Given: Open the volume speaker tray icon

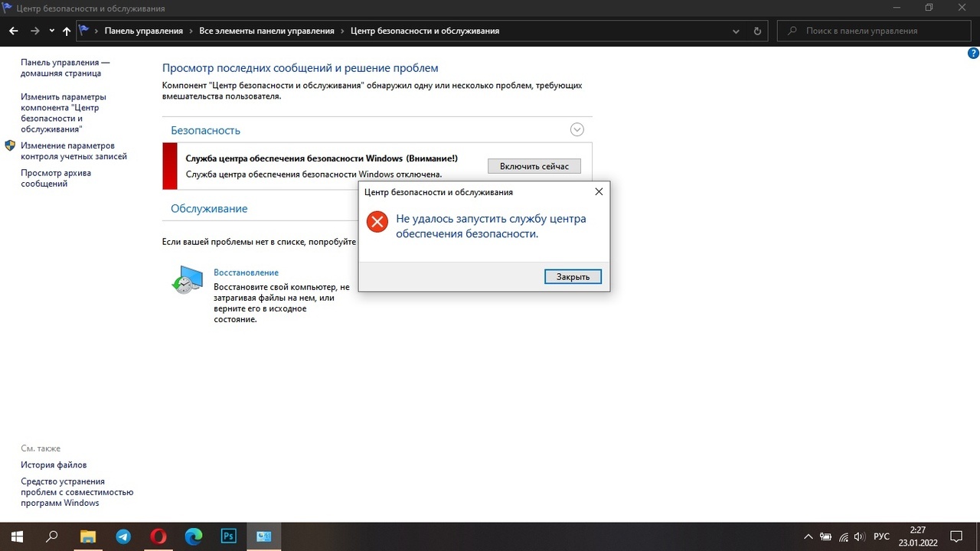Looking at the screenshot, I should click(x=859, y=536).
